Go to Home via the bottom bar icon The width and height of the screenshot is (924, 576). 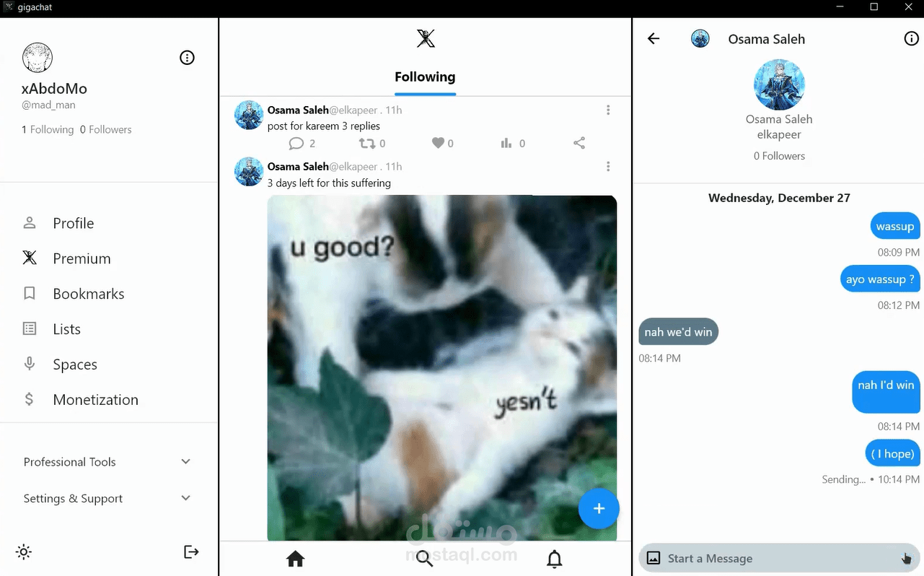(x=295, y=559)
